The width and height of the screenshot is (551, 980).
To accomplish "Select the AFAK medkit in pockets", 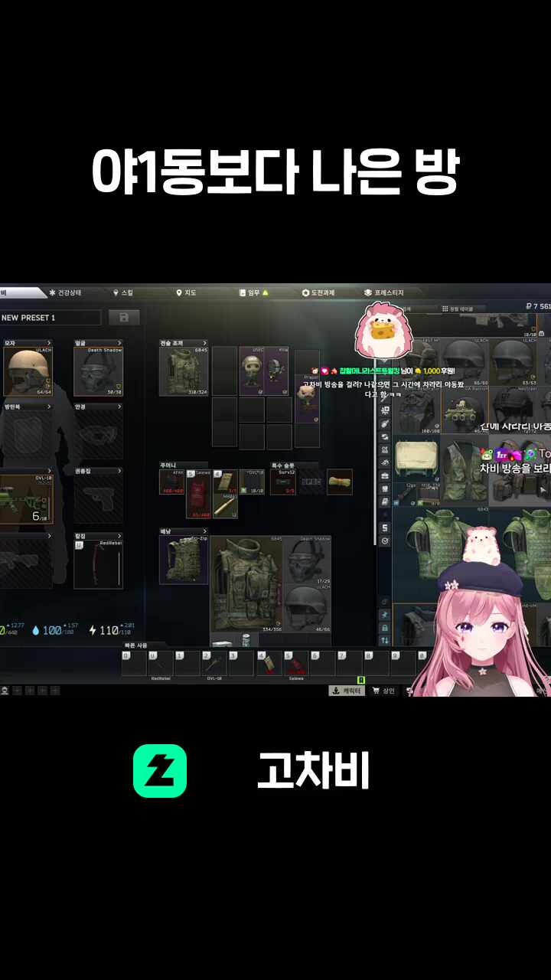I will click(171, 482).
